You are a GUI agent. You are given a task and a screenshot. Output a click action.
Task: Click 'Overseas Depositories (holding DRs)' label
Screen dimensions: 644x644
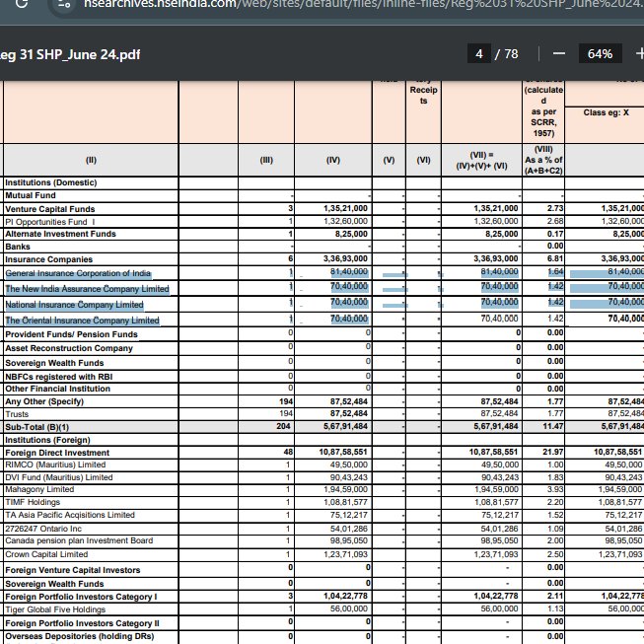tap(80, 637)
